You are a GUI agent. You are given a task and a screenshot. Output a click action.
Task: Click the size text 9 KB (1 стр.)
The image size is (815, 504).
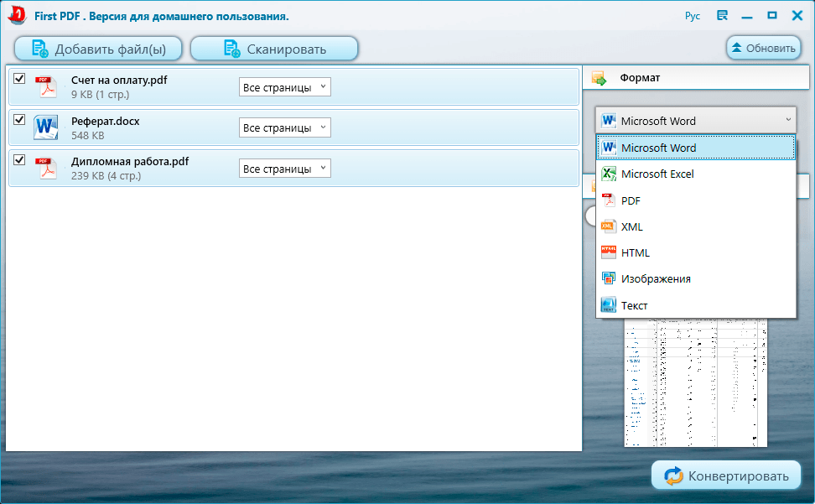coord(101,95)
